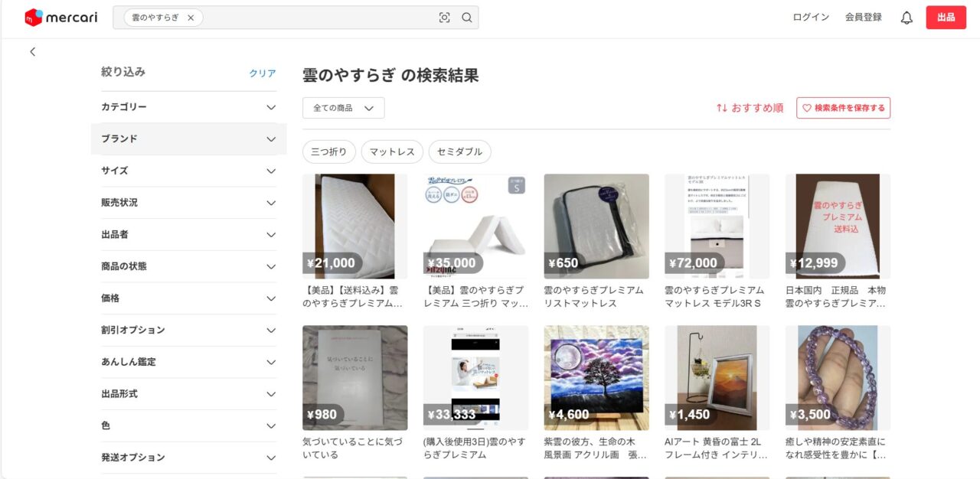Screen dimensions: 980x479
Task: Click title 気づいていることに気づいている
Action: point(352,448)
